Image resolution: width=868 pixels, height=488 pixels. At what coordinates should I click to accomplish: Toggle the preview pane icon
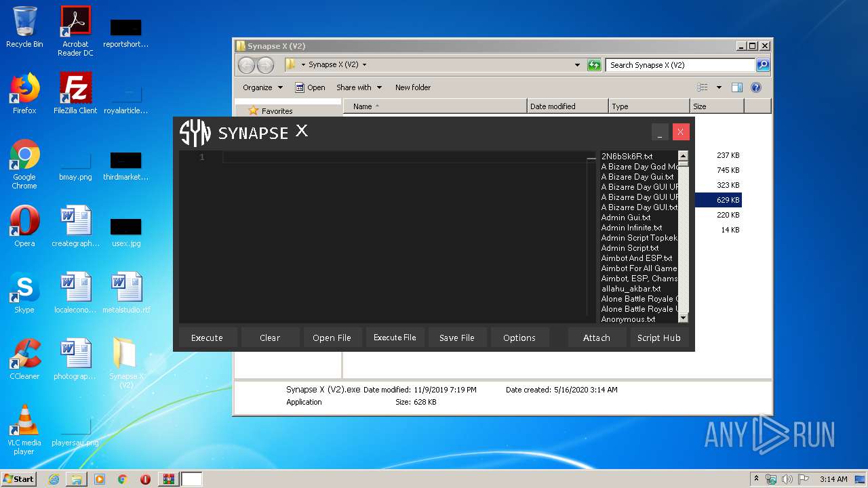click(737, 87)
